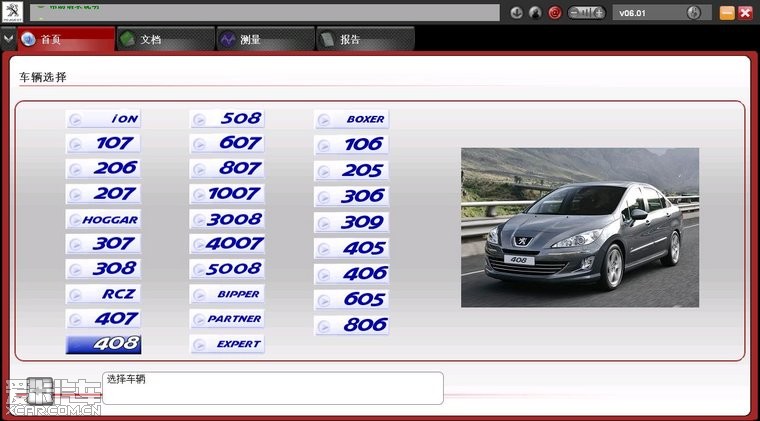Close the application with red X
The image size is (760, 421).
745,13
